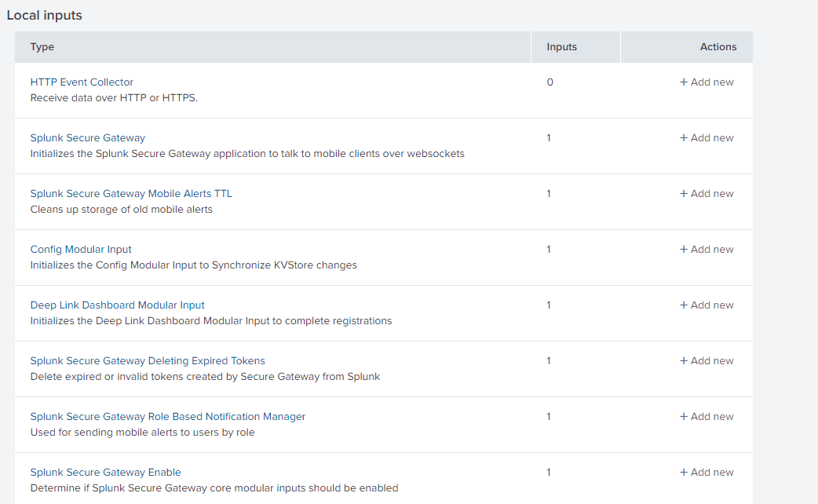Open Deep Link Dashboard Modular Input
The width and height of the screenshot is (818, 504).
point(117,305)
